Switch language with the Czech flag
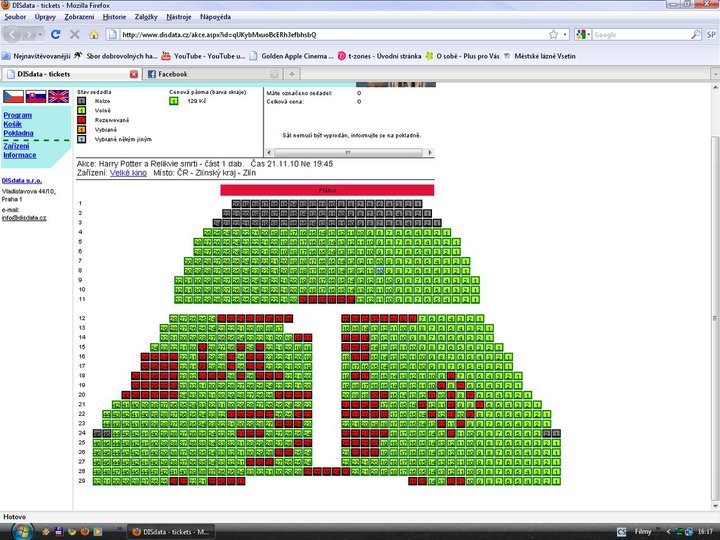Image resolution: width=720 pixels, height=540 pixels. click(13, 96)
